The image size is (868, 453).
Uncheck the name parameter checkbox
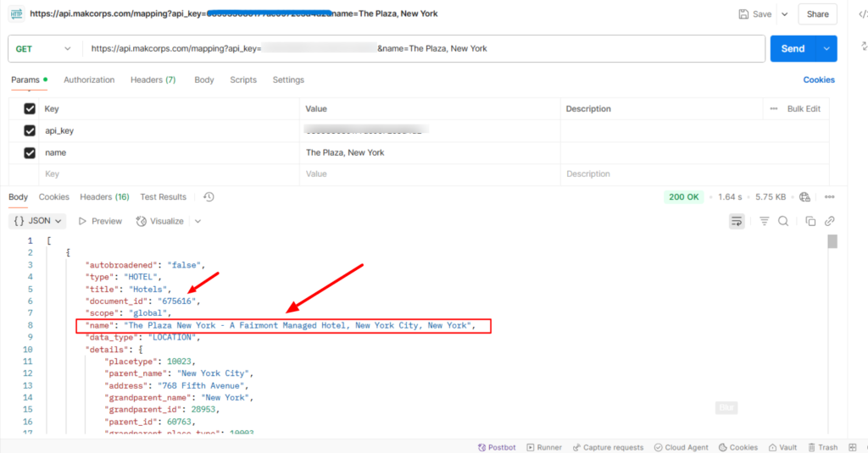(x=30, y=152)
